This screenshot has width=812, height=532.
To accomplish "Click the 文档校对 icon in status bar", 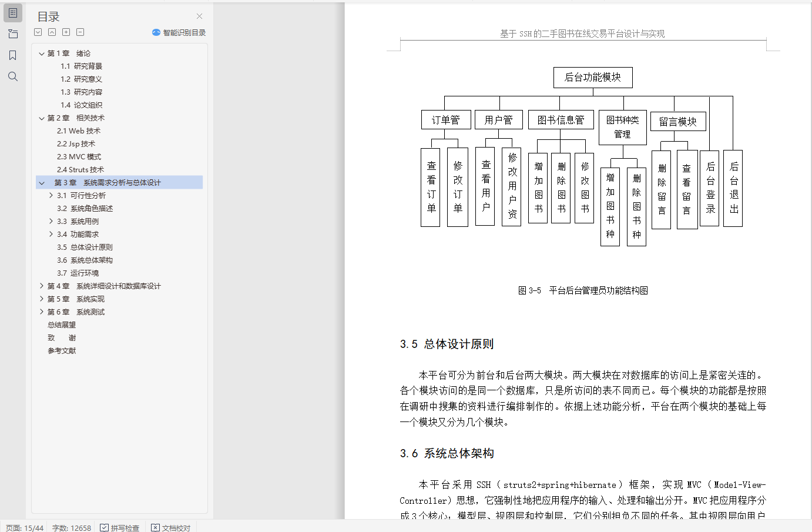I will point(155,528).
